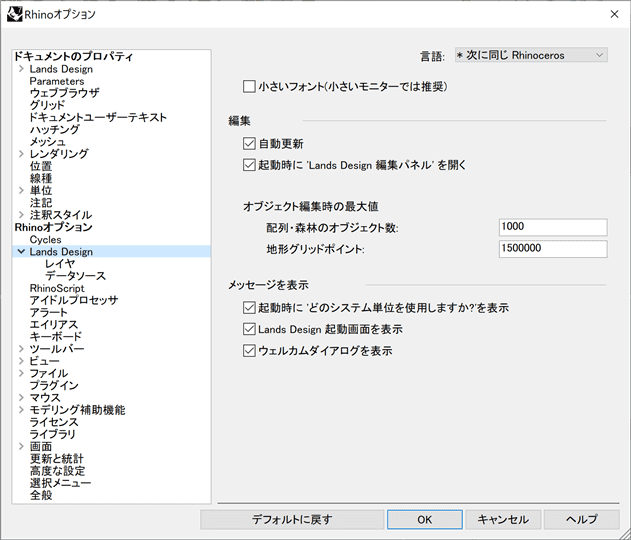Viewport: 631px width, 540px height.
Task: Select 線種 tree item
Action: (x=41, y=178)
